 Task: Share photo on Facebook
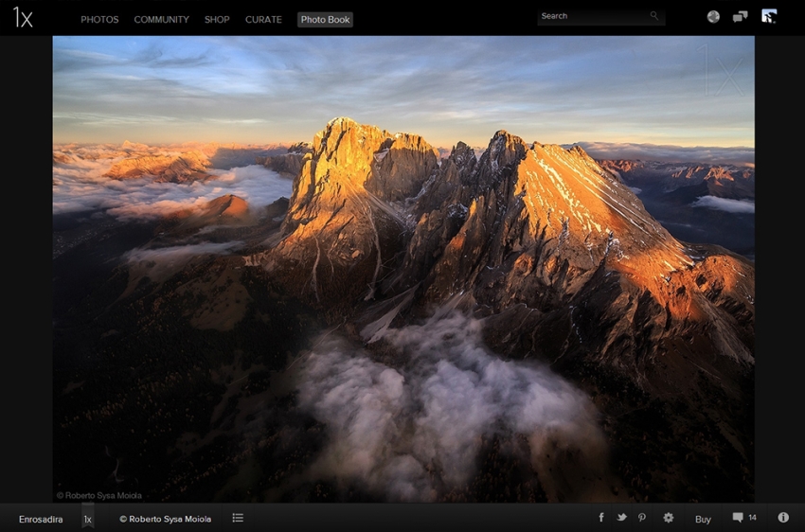pos(600,517)
